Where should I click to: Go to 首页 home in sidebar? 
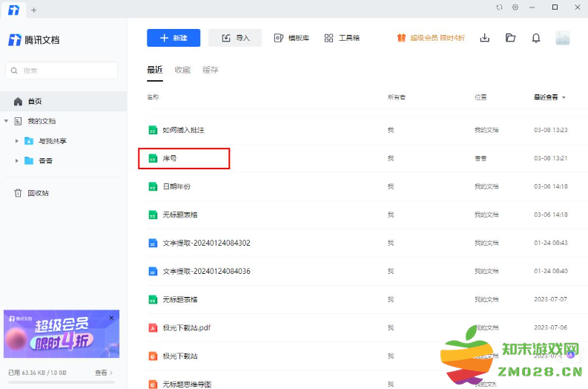[35, 101]
